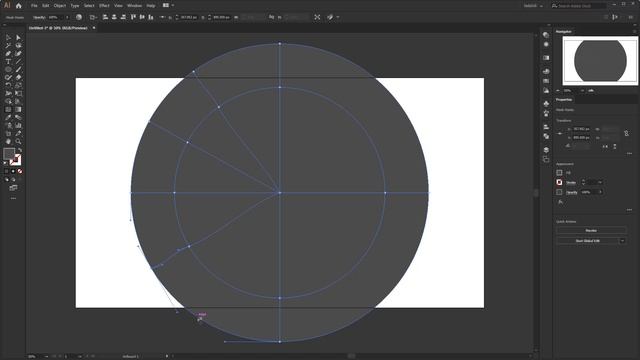
Task: Open more Transform options in Properties
Action: (629, 153)
